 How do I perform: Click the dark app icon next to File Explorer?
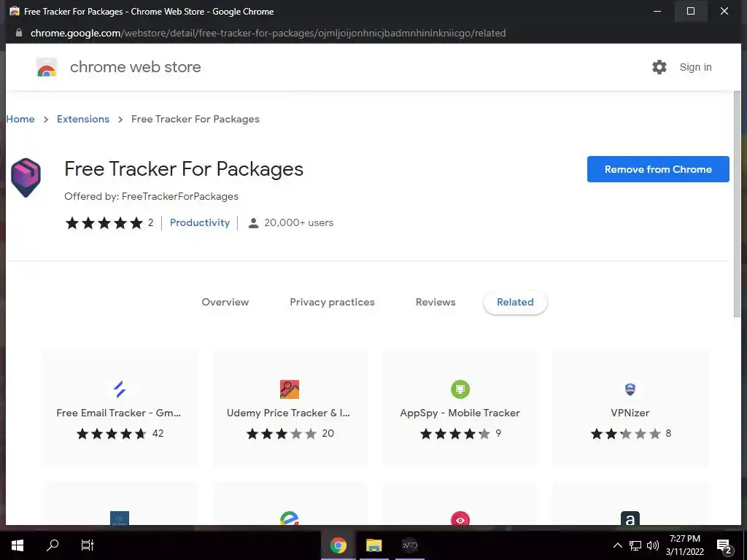click(x=410, y=545)
